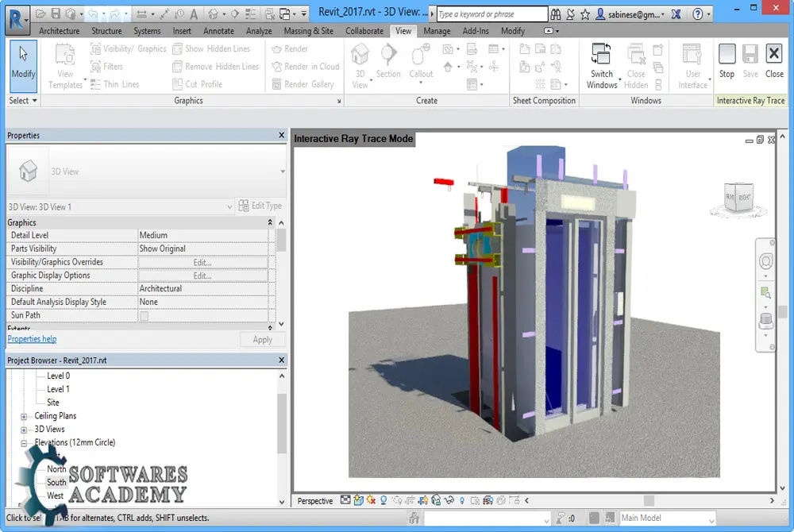The width and height of the screenshot is (794, 532).
Task: Switch to the Massing & Site tab
Action: click(x=308, y=31)
